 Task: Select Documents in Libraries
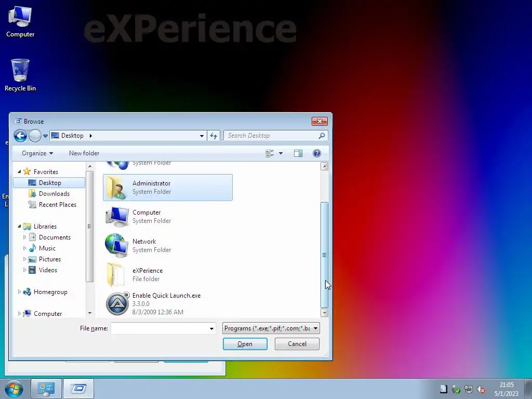[x=50, y=237]
